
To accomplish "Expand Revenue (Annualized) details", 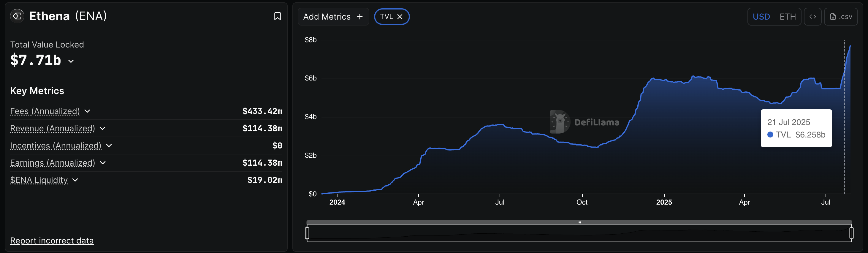I will click(x=102, y=128).
